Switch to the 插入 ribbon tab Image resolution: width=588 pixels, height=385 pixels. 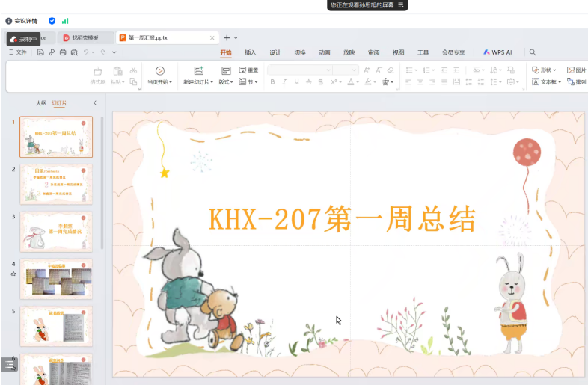click(251, 52)
